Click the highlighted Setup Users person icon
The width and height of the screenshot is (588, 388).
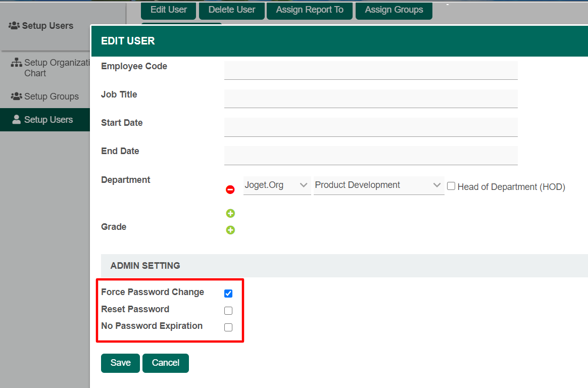(16, 120)
